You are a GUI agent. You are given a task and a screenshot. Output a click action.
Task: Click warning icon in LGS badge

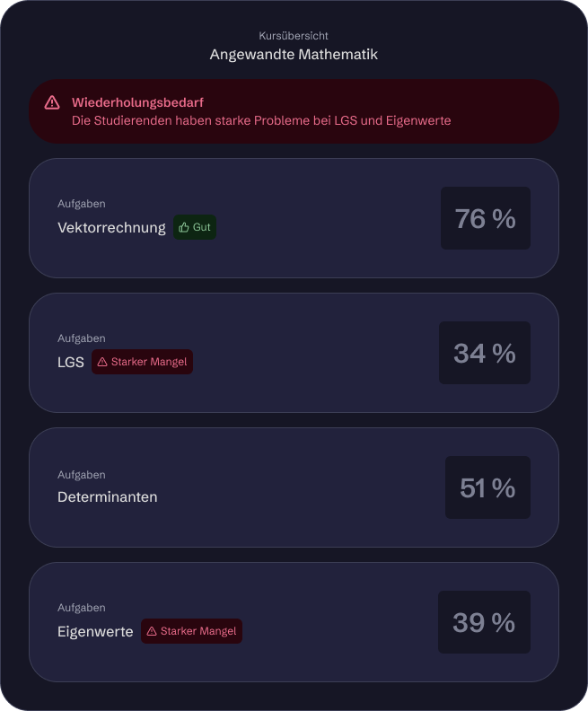coord(102,362)
